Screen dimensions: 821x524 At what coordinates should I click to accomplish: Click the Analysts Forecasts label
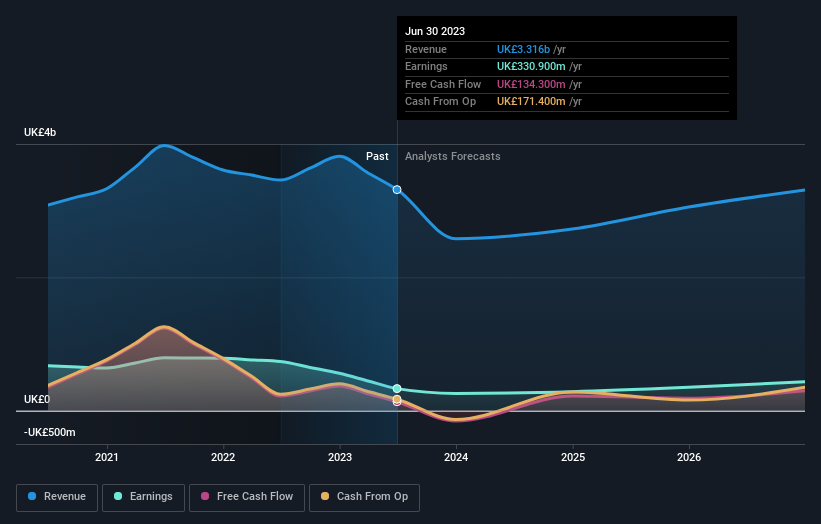click(452, 156)
